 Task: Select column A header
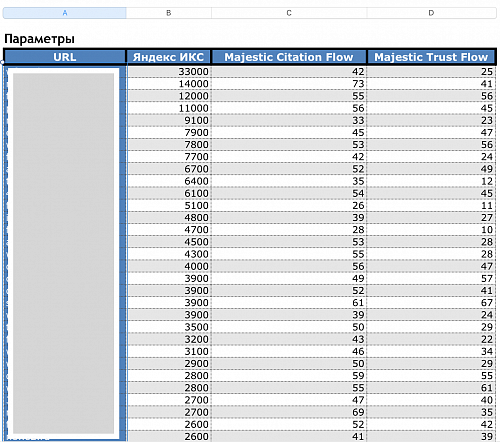pyautogui.click(x=65, y=13)
